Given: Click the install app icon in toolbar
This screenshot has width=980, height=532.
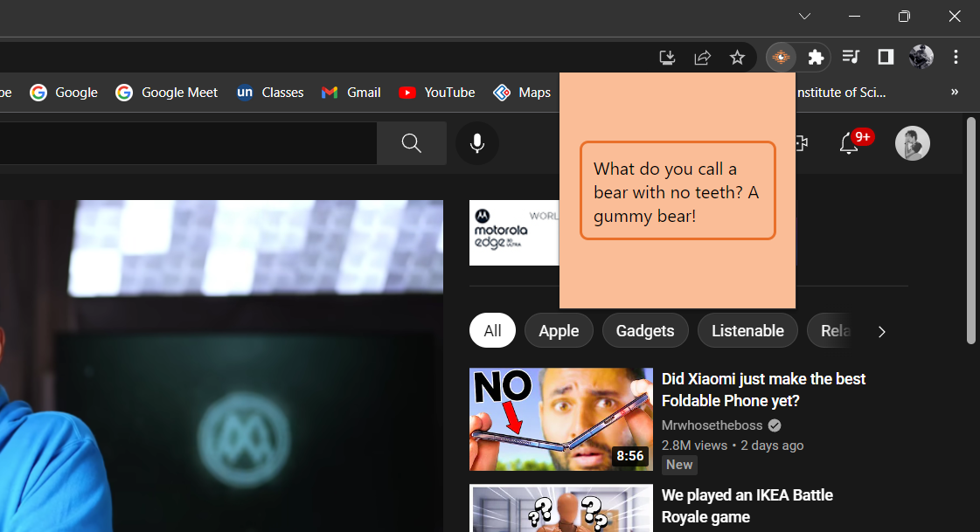Looking at the screenshot, I should pyautogui.click(x=667, y=57).
